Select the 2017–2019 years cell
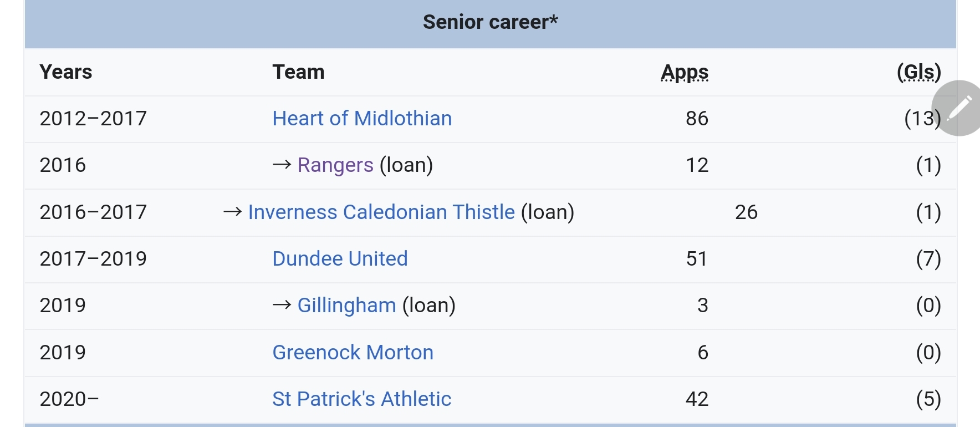980x427 pixels. (93, 259)
